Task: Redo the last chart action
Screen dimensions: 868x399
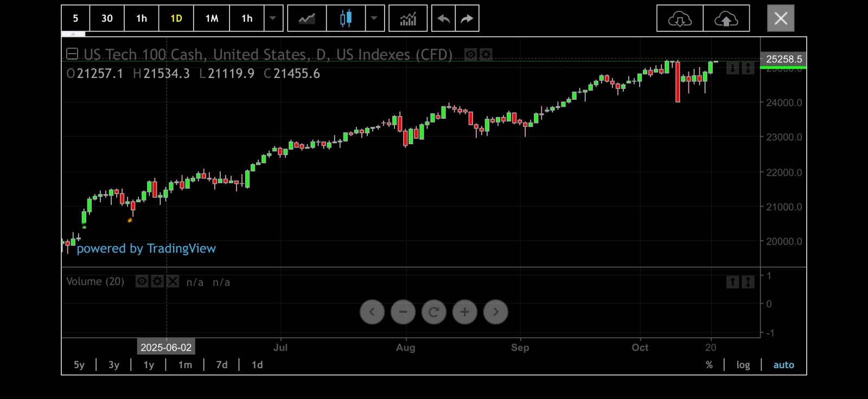Action: (467, 18)
